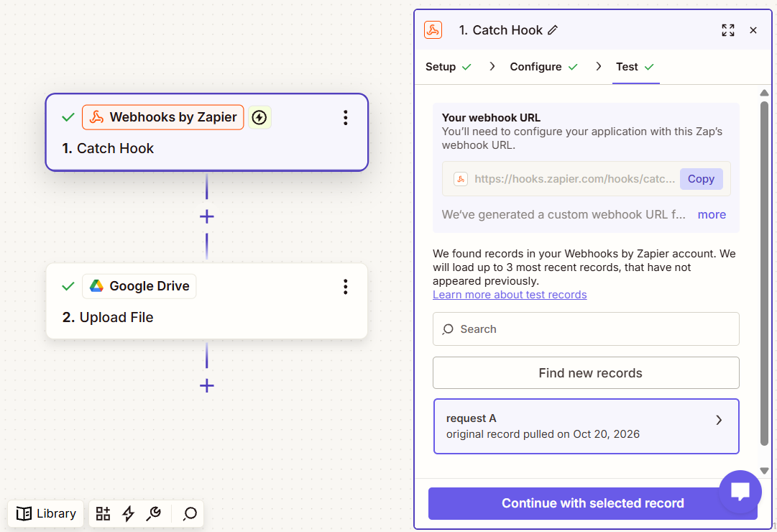Screen dimensions: 777x532
Task: Open the Google Drive step three-dot menu
Action: tap(346, 287)
